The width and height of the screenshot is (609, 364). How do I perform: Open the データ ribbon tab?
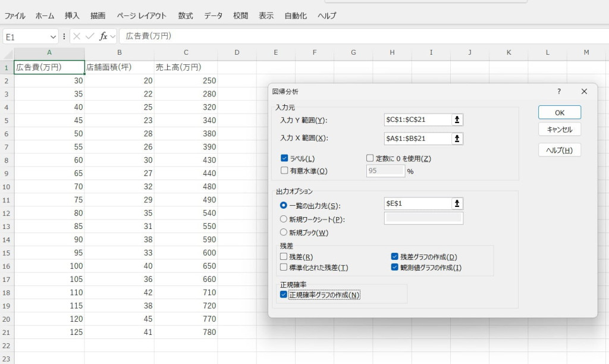(213, 16)
